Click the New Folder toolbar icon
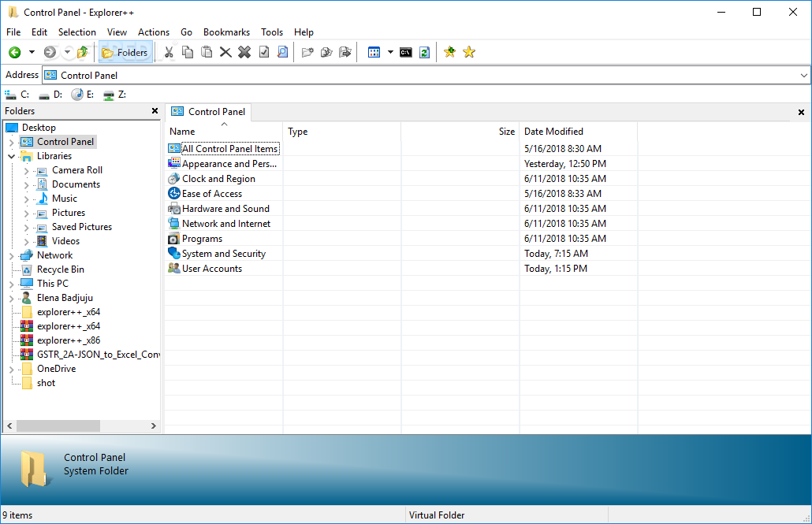 coord(307,52)
